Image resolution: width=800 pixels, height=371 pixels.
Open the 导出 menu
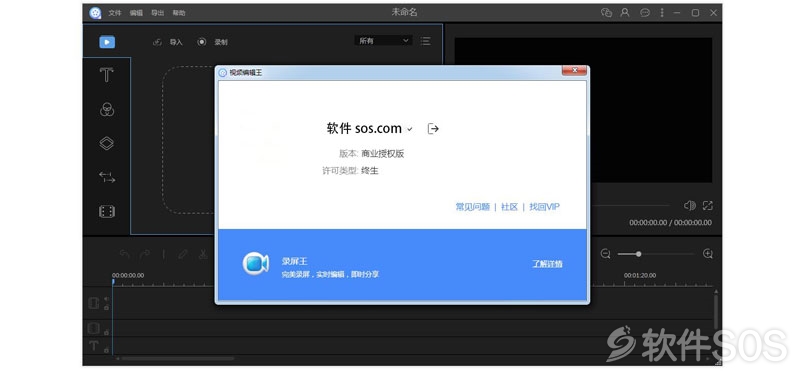click(157, 13)
